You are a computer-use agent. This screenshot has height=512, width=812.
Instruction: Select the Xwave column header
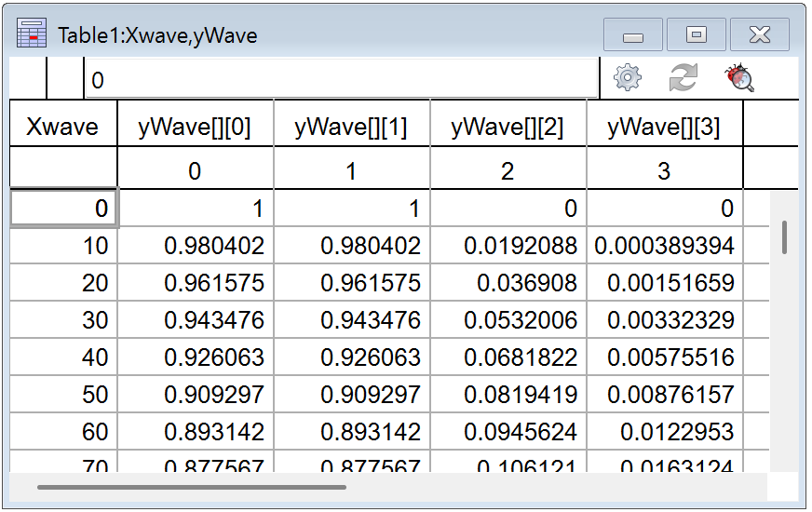click(62, 128)
